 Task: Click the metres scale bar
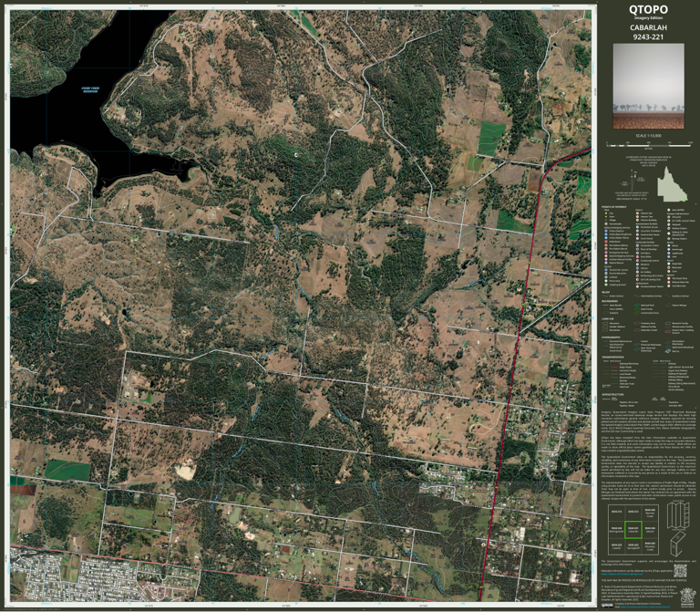coord(650,146)
